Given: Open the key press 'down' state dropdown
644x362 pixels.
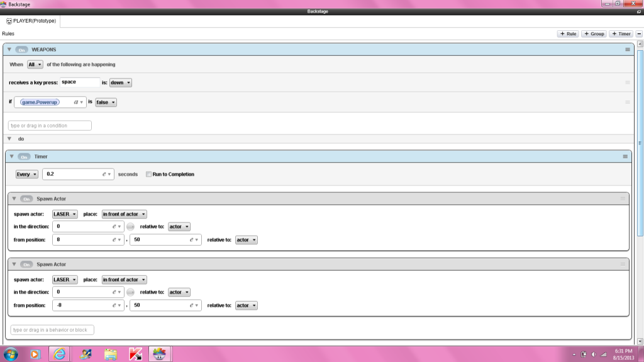Looking at the screenshot, I should point(121,82).
